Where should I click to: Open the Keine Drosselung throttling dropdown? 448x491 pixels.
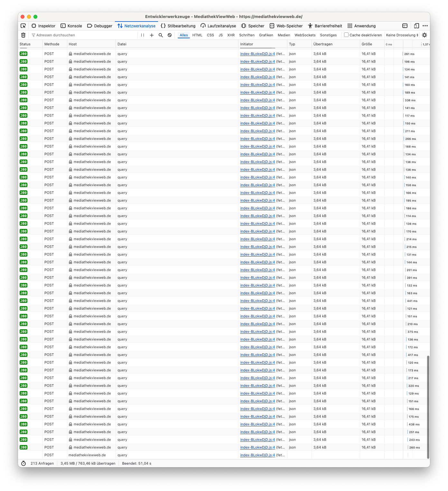402,35
